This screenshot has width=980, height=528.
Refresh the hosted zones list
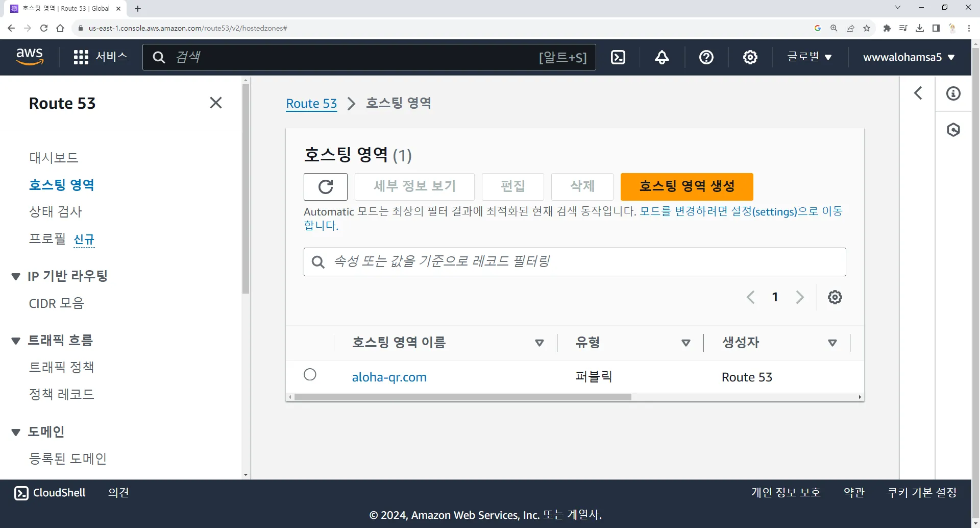326,186
